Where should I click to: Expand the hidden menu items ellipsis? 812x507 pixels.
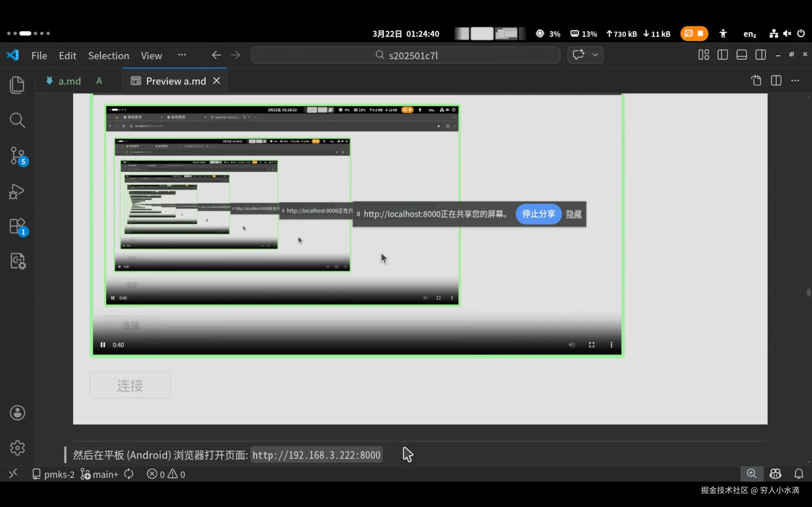point(182,55)
